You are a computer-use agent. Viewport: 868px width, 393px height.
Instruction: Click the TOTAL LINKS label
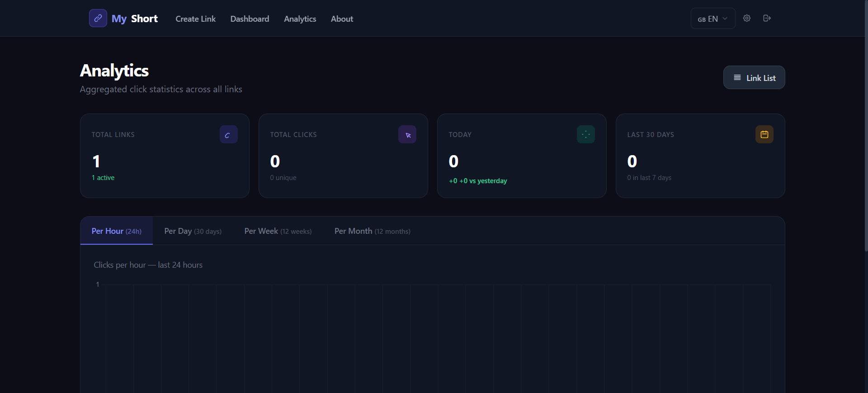tap(113, 135)
